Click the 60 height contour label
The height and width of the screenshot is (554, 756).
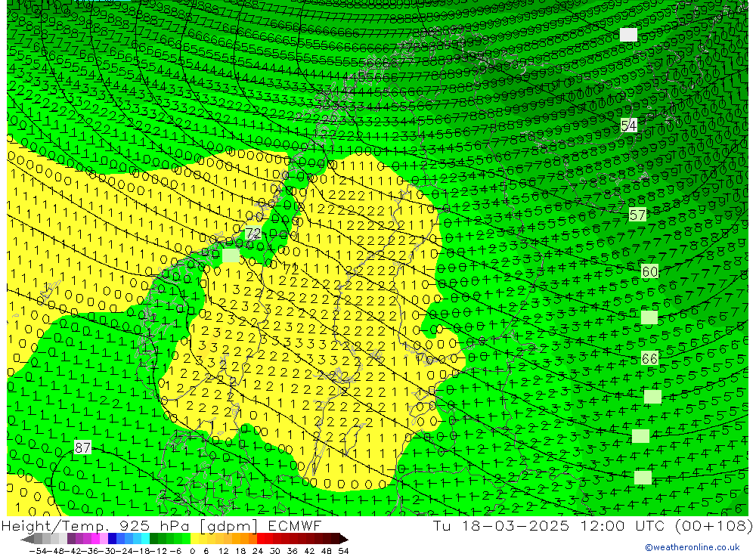(650, 272)
